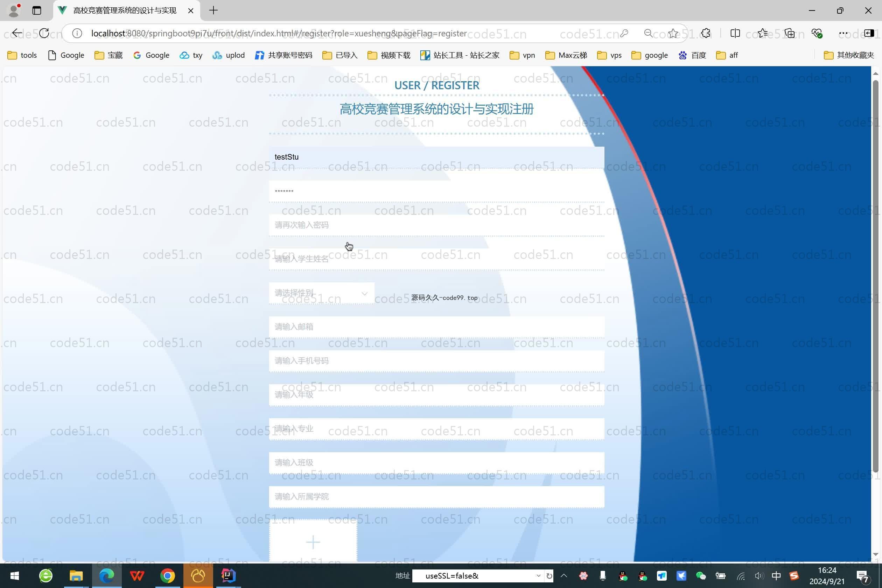
Task: Focus the password field with dots
Action: (x=436, y=191)
